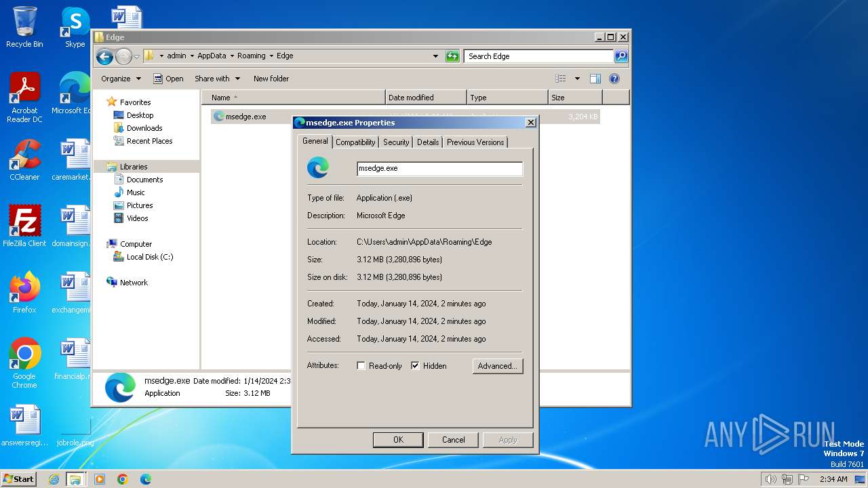Launch Firefox from the desktop
This screenshot has width=868, height=488.
pos(24,292)
